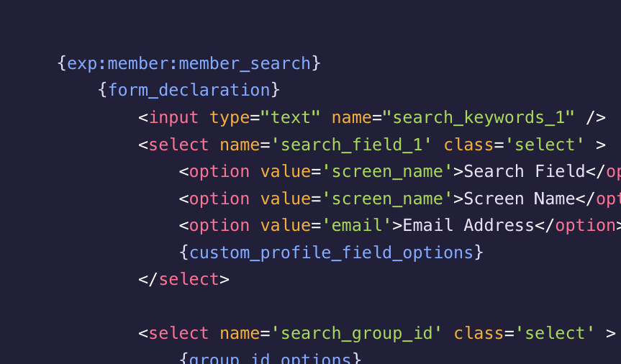
Task: Click the 'search_group_id' name value
Action: [356, 333]
